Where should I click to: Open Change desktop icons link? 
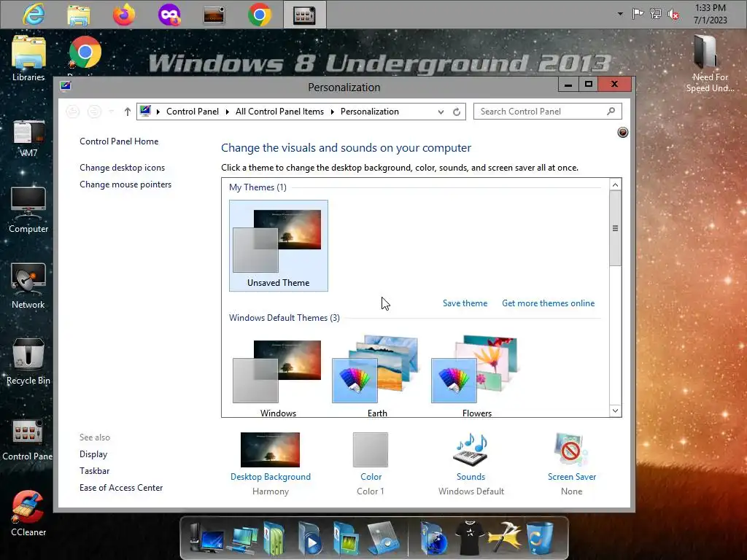pos(122,168)
